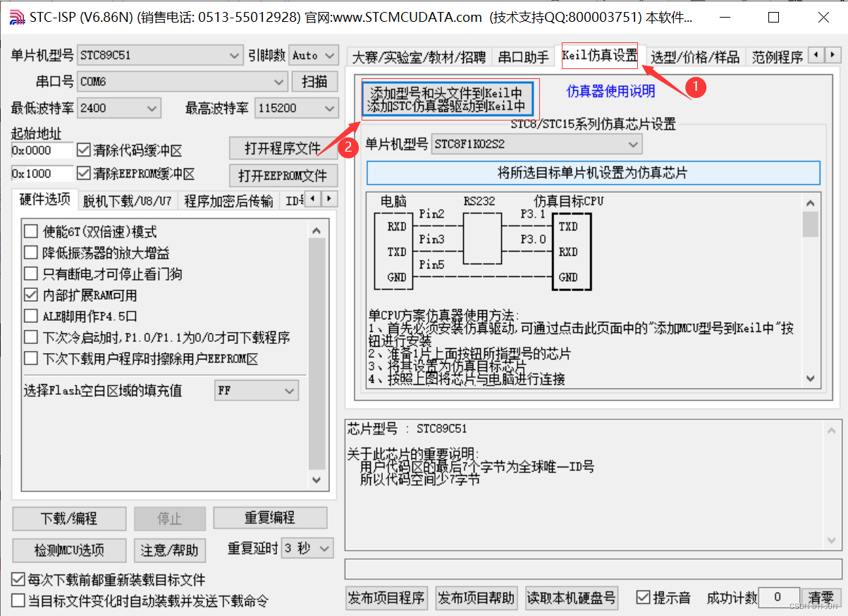Click 重复编程 button
This screenshot has width=848, height=616.
click(270, 518)
